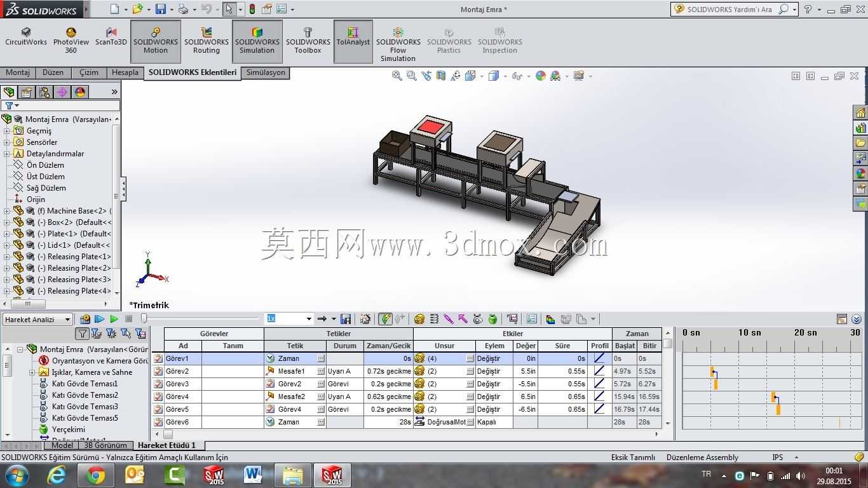Click the Save icon in the title toolbar
Viewport: 868px width, 488px height.
pyautogui.click(x=161, y=9)
